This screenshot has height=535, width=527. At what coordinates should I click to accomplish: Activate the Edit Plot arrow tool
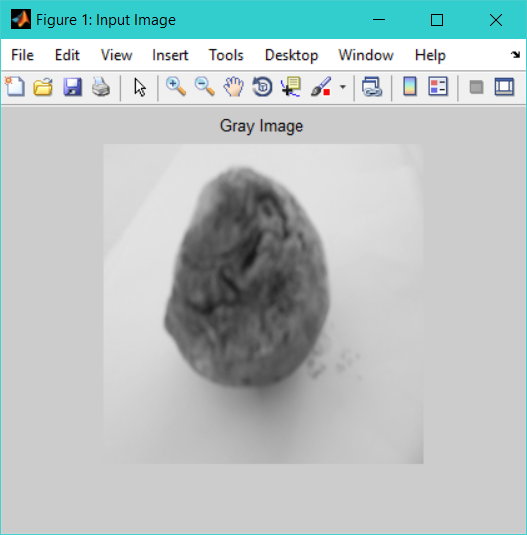pyautogui.click(x=140, y=87)
